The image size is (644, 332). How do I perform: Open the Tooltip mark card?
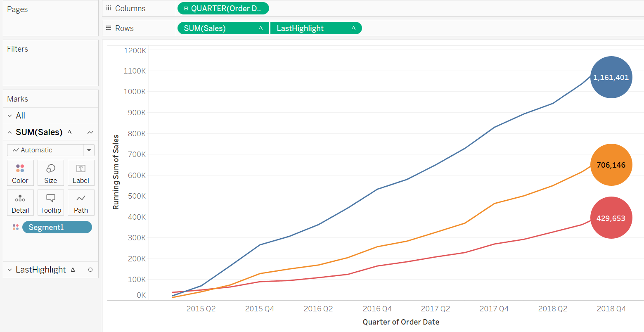click(51, 203)
